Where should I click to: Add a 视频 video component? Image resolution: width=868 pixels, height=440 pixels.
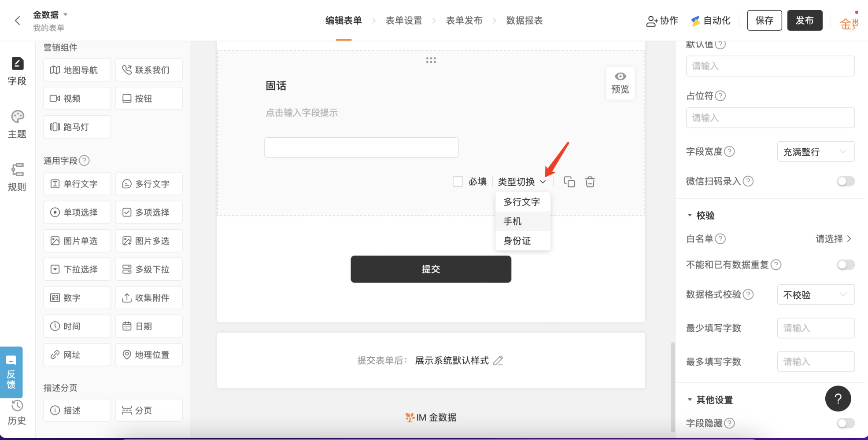tap(77, 99)
